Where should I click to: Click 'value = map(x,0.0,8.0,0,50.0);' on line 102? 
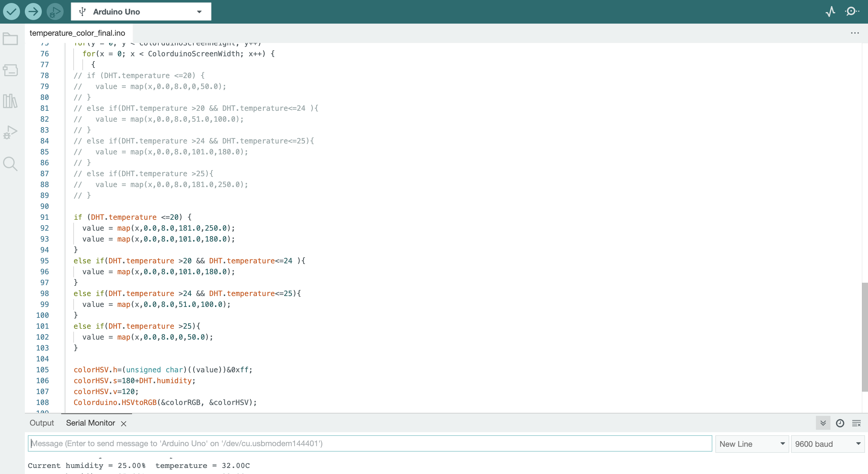(x=147, y=337)
